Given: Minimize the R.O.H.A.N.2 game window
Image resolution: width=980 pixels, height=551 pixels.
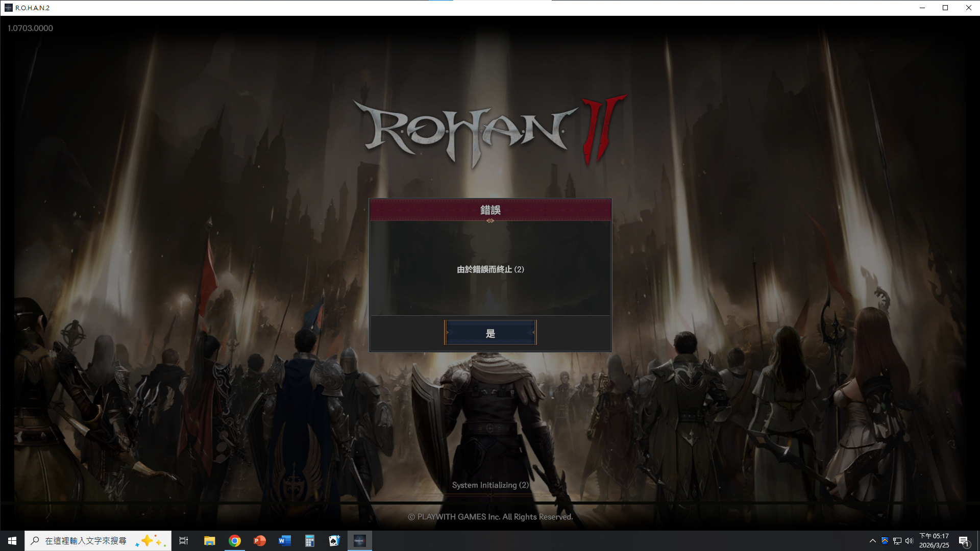Looking at the screenshot, I should pos(922,8).
